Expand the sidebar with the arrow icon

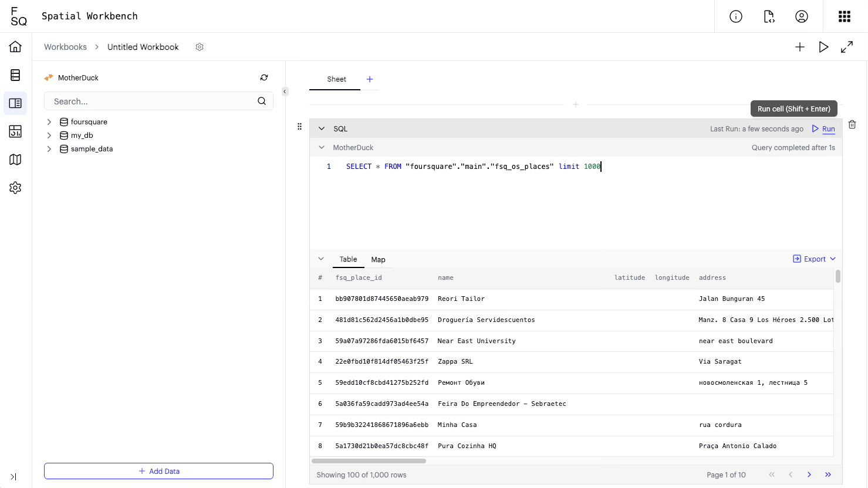point(13,477)
